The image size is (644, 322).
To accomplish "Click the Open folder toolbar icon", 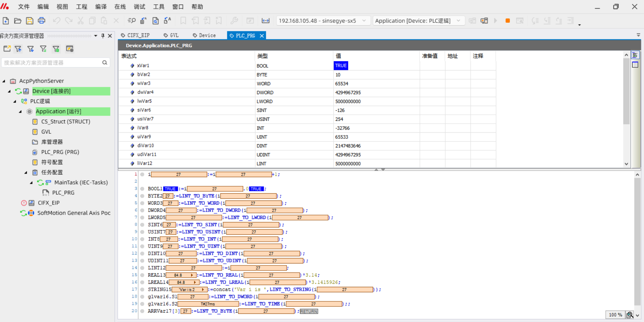I will coord(18,21).
